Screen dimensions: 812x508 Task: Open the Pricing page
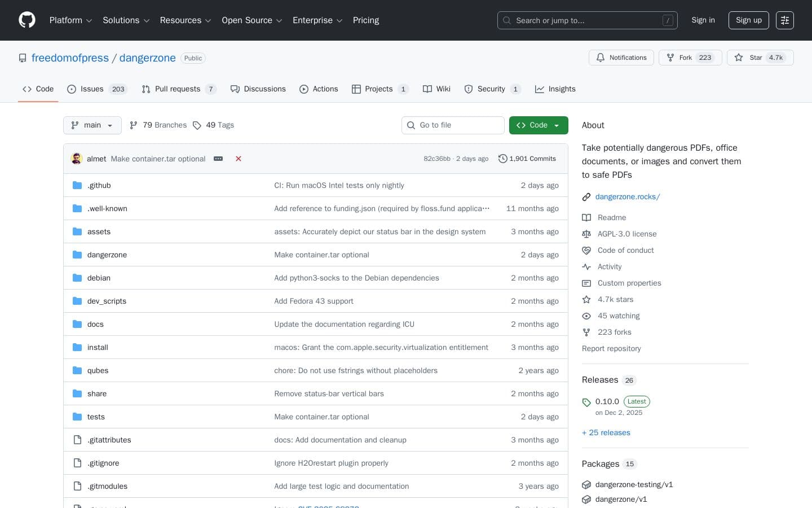coord(366,20)
